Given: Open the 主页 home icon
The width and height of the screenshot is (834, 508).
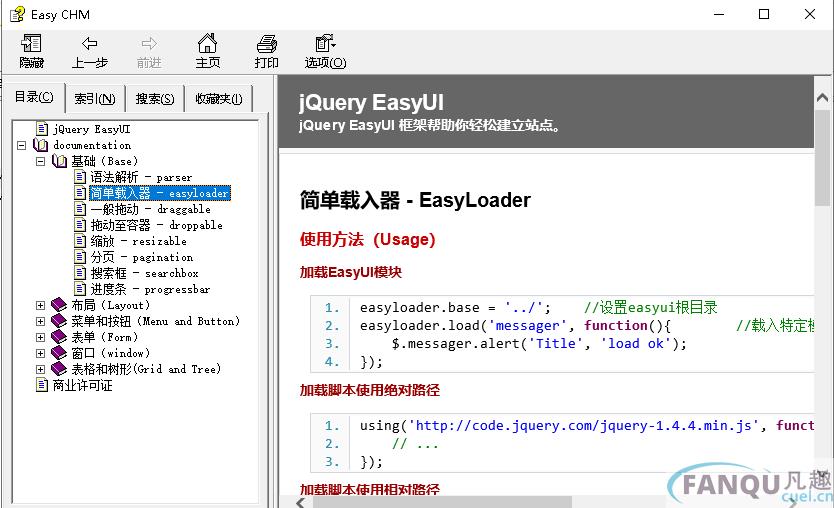Looking at the screenshot, I should point(207,43).
